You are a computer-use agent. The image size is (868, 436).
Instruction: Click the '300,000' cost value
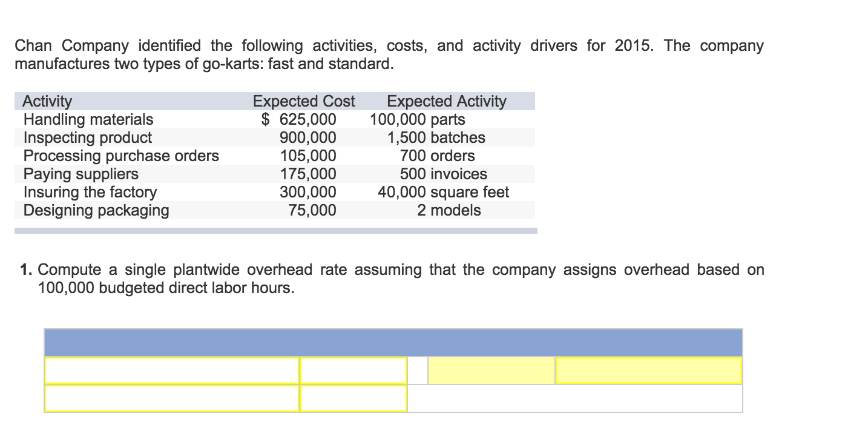coord(307,192)
